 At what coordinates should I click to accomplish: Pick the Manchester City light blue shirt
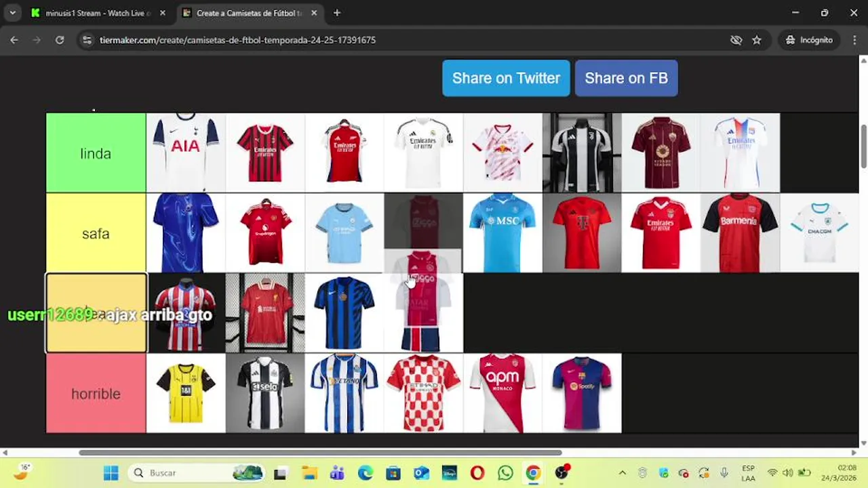344,232
